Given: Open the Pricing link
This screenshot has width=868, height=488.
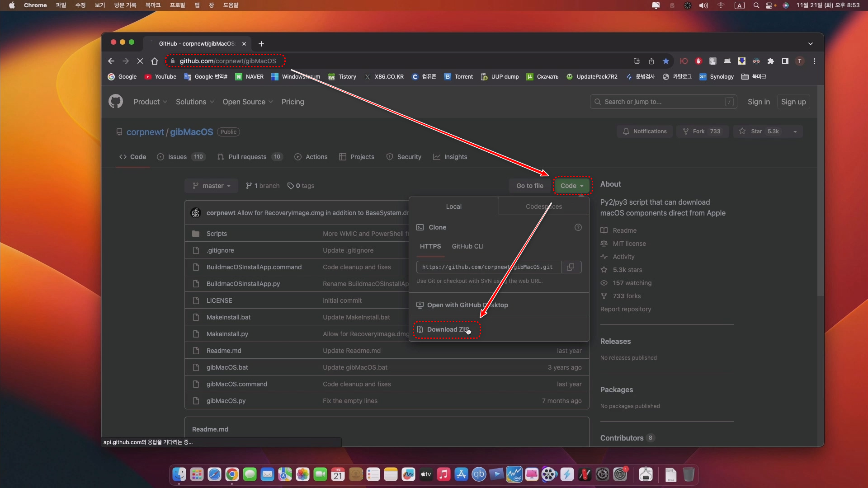Looking at the screenshot, I should point(292,102).
